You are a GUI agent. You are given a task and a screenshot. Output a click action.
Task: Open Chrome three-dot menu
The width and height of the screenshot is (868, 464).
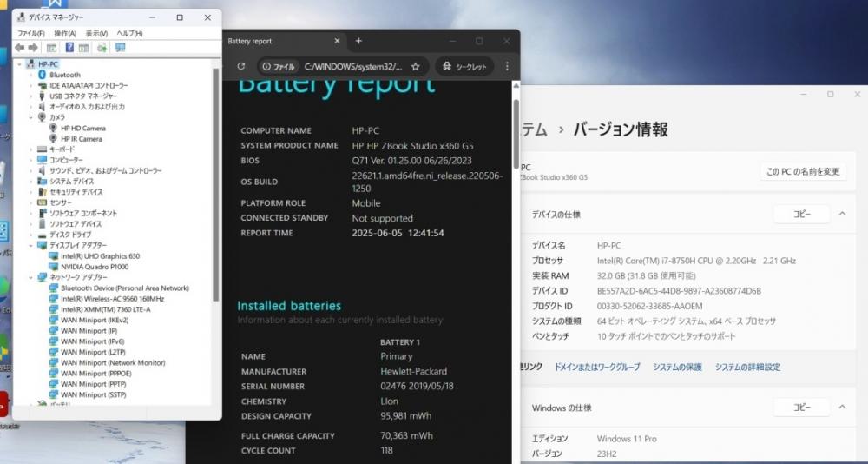point(507,67)
